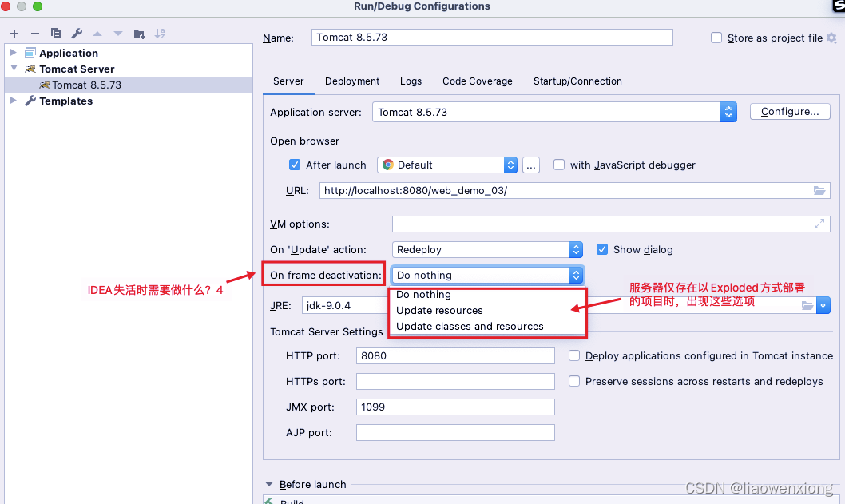
Task: Enable Deploy applications configured in Tomcat instance
Action: click(x=574, y=355)
